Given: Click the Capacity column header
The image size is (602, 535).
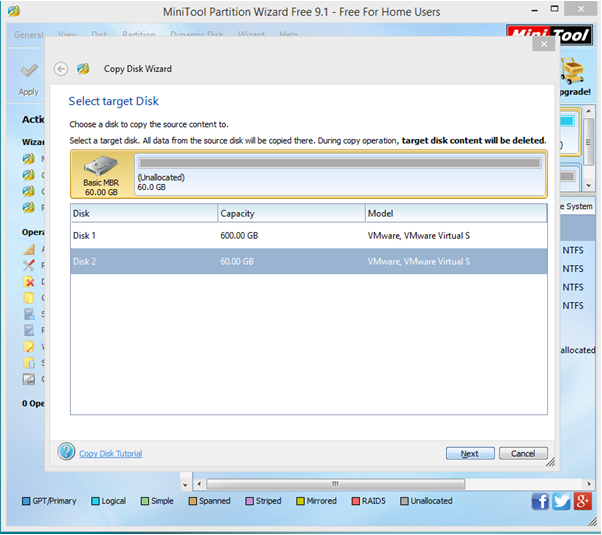Looking at the screenshot, I should tap(291, 213).
